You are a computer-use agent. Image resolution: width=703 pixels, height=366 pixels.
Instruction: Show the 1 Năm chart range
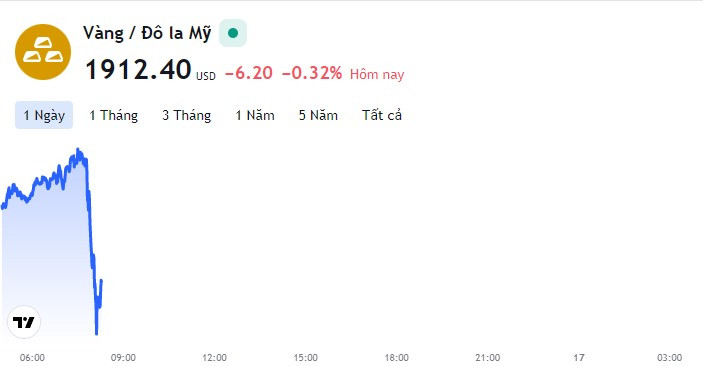pyautogui.click(x=255, y=115)
